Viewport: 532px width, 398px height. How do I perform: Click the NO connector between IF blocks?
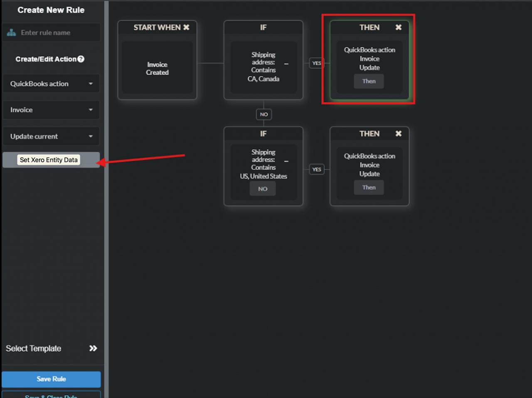(x=264, y=114)
